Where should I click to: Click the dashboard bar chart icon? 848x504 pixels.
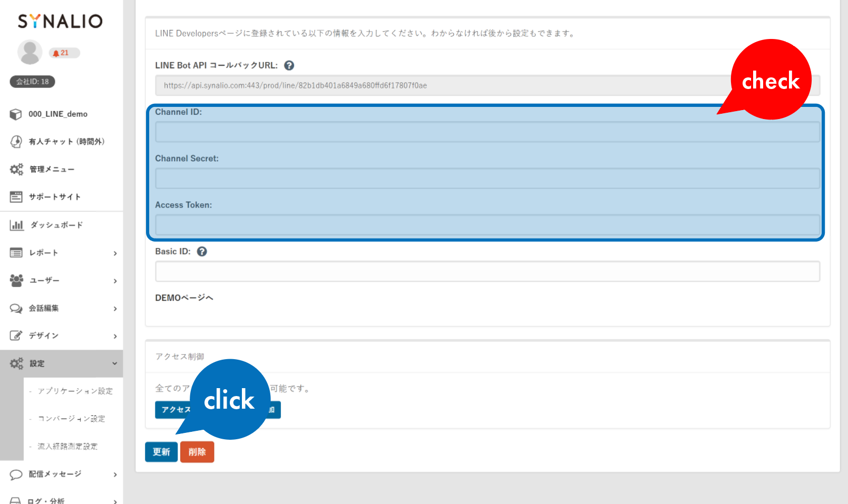pyautogui.click(x=16, y=225)
